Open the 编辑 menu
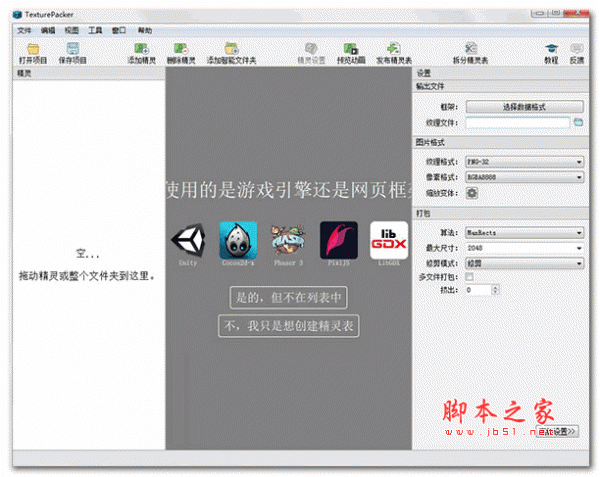The width and height of the screenshot is (600, 477). click(48, 30)
